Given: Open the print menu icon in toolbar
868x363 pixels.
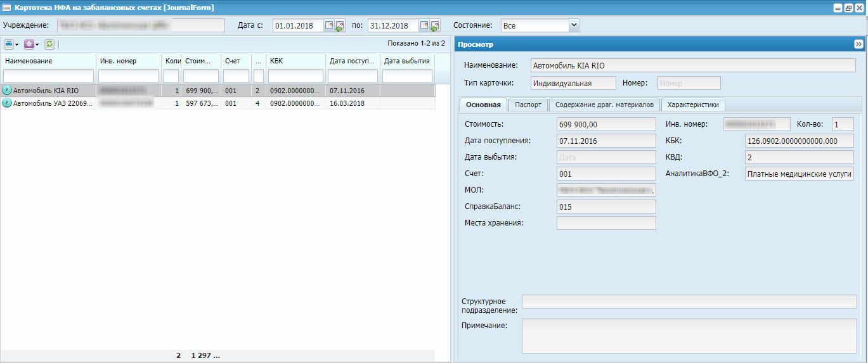Looking at the screenshot, I should coord(9,44).
